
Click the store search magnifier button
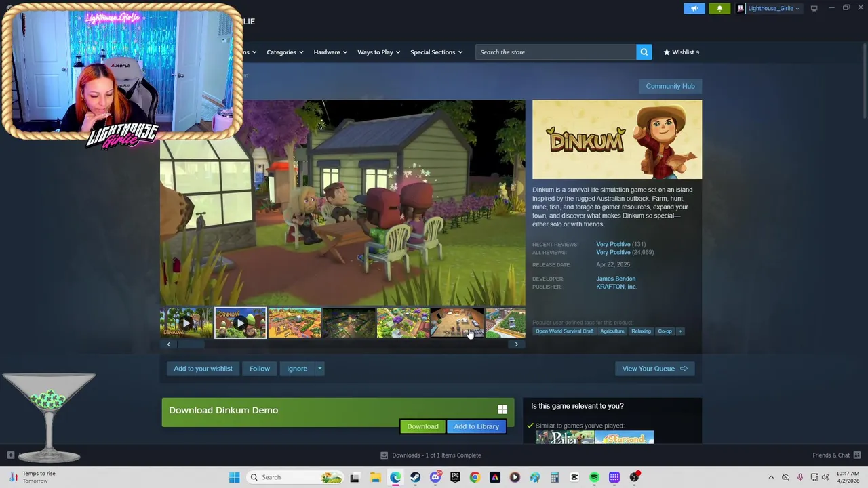coord(644,52)
